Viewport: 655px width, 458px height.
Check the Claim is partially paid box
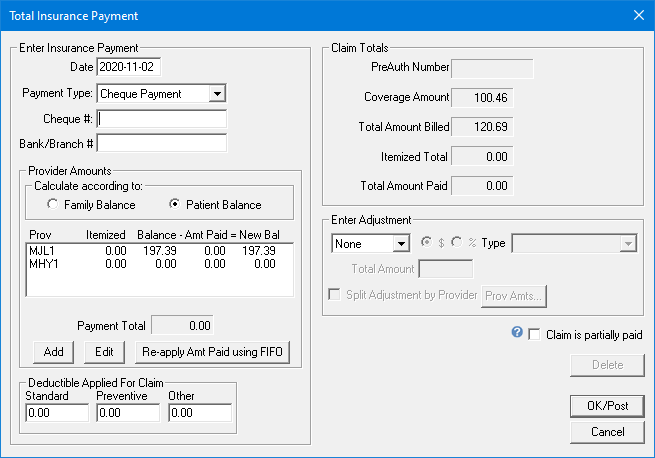[x=534, y=334]
